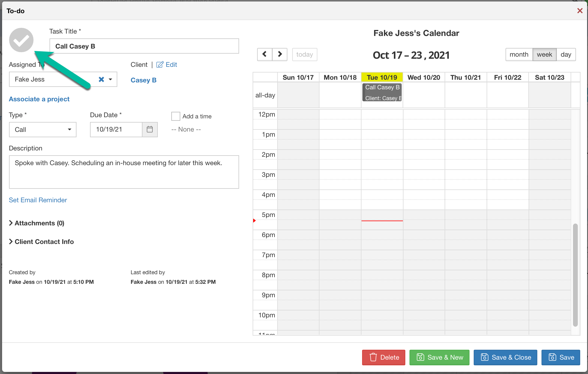Click Save & New button
The image size is (588, 374).
coord(439,357)
